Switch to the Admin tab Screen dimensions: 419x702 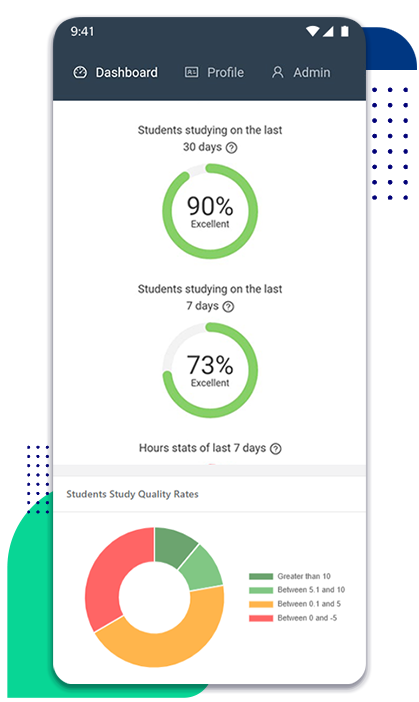[301, 73]
